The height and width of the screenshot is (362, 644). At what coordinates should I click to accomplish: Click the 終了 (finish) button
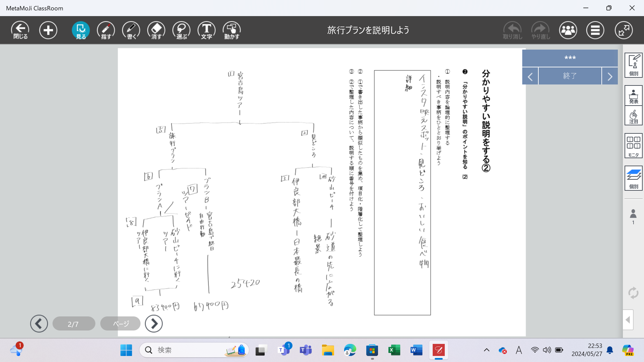point(570,76)
